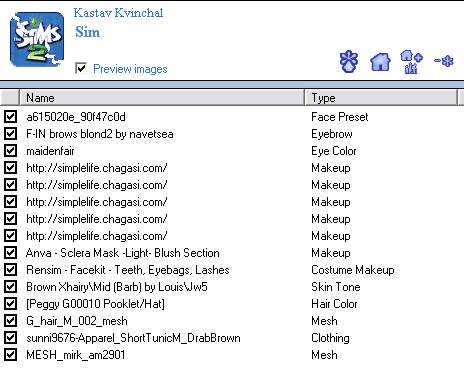Select the F-IN brows blond2 by navetsea entry
This screenshot has height=368, width=464.
pos(100,134)
